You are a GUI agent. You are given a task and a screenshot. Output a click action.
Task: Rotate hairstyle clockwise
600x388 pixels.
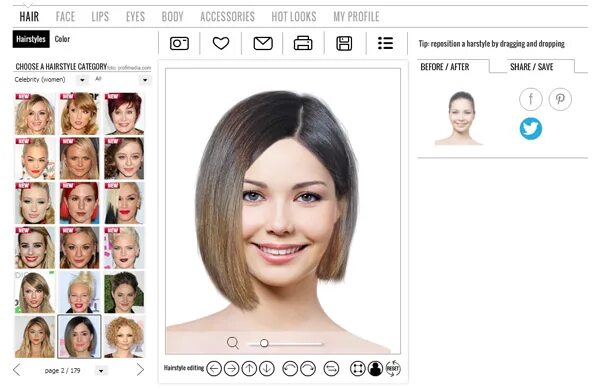click(x=308, y=368)
